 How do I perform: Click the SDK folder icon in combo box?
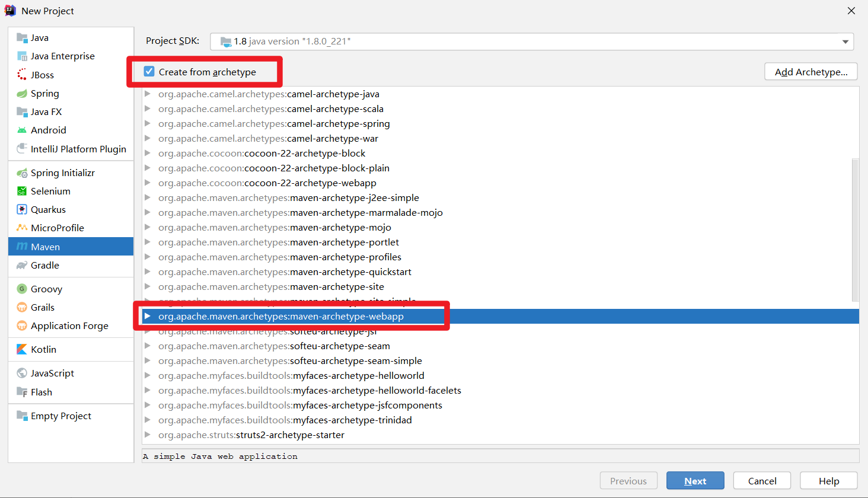tap(226, 41)
